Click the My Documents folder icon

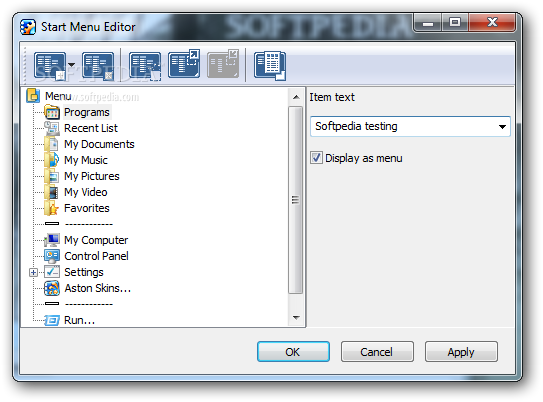(x=52, y=144)
